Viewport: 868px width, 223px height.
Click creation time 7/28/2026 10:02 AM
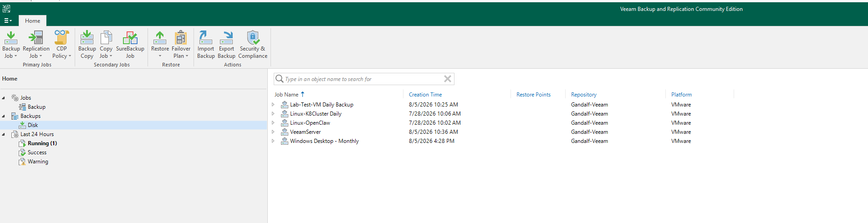tap(435, 123)
